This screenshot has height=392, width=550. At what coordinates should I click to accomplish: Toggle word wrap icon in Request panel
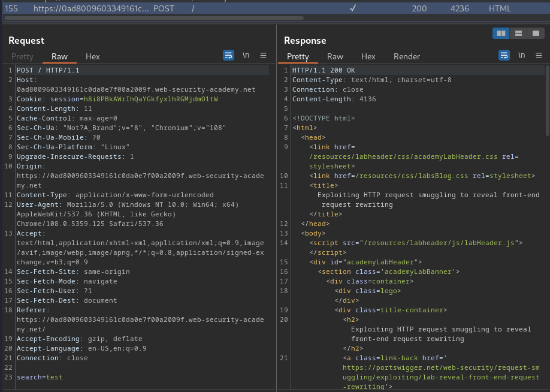point(228,56)
